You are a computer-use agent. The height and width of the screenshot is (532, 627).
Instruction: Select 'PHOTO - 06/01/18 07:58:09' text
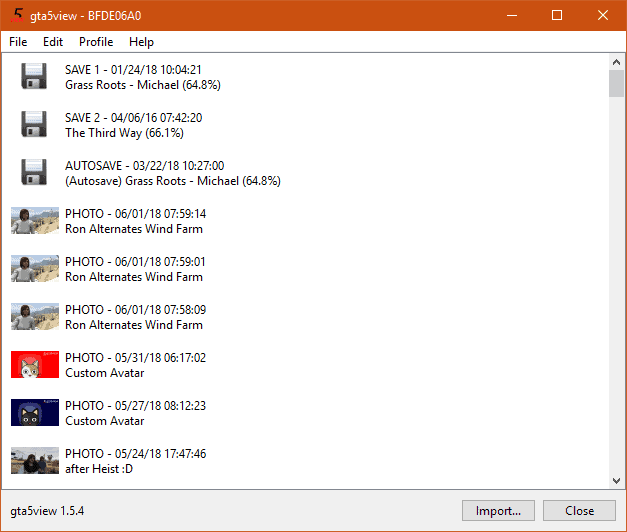point(136,310)
